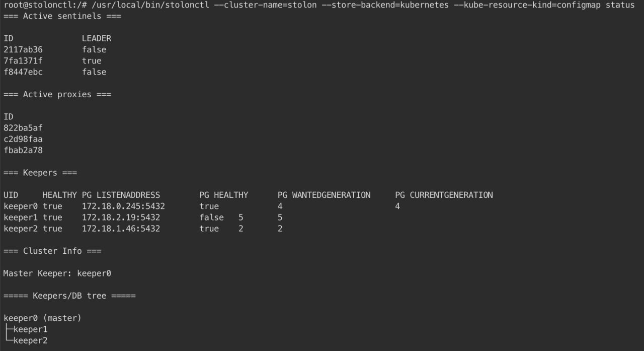
Task: Click the Active proxies heading
Action: click(57, 94)
